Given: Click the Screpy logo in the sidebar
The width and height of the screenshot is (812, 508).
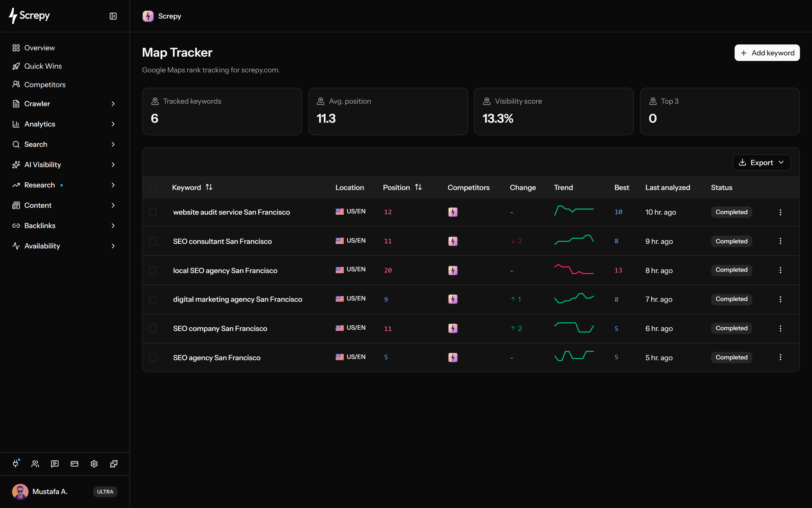Looking at the screenshot, I should tap(29, 16).
